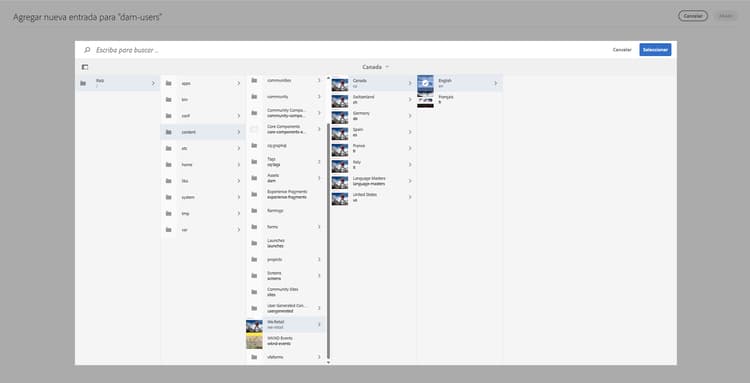This screenshot has width=750, height=383.
Task: Click the projects folder icon
Action: [254, 259]
